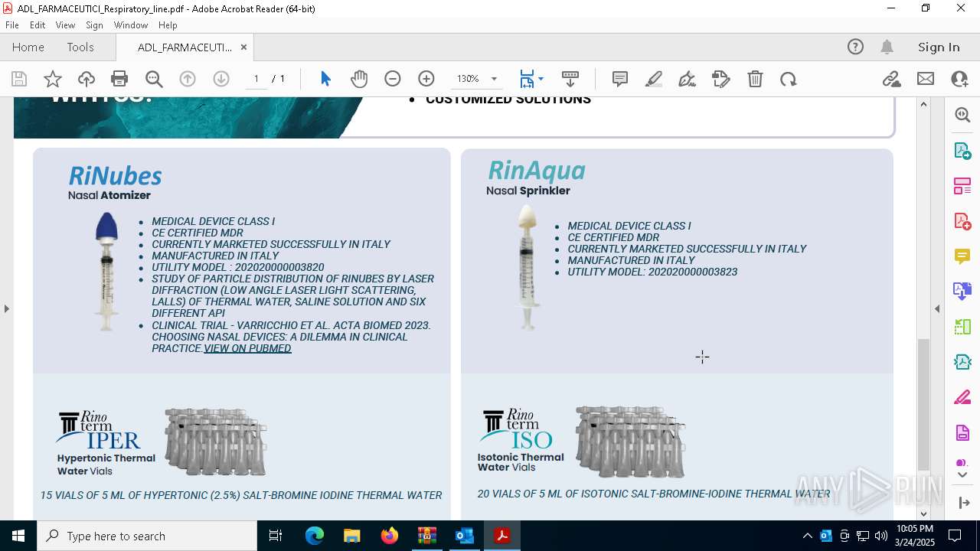Expand the left navigation pane arrow
The image size is (980, 551).
(7, 308)
